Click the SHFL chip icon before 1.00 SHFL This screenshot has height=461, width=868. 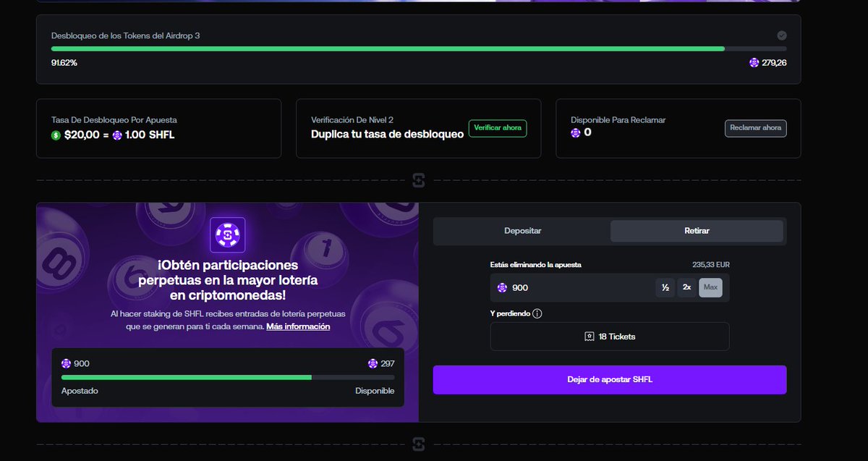[x=117, y=135]
